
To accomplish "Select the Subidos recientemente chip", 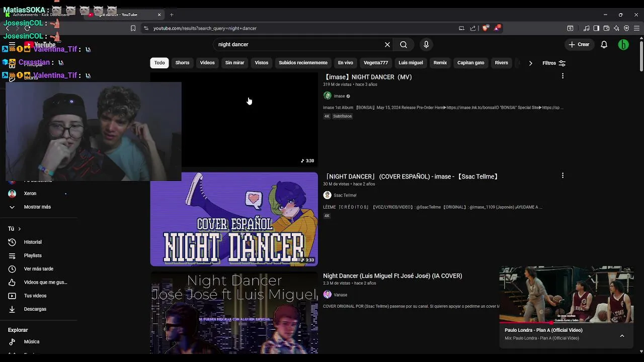I will click(303, 63).
